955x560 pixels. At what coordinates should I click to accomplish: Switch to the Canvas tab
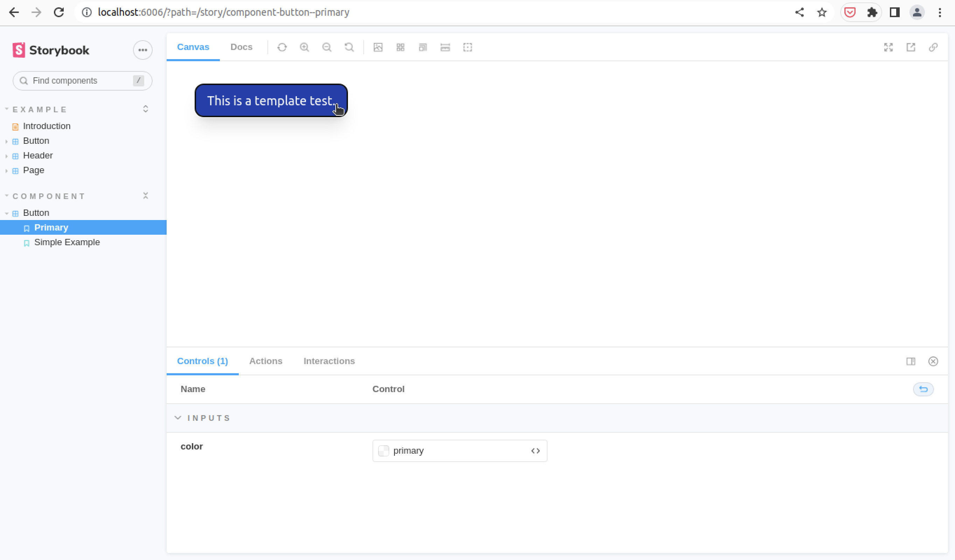193,47
